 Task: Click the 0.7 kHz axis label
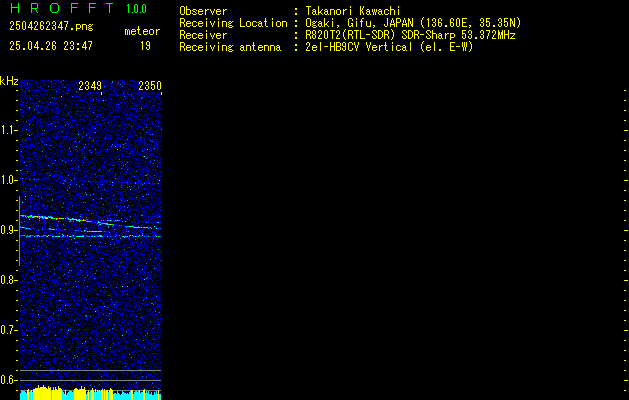click(x=8, y=330)
